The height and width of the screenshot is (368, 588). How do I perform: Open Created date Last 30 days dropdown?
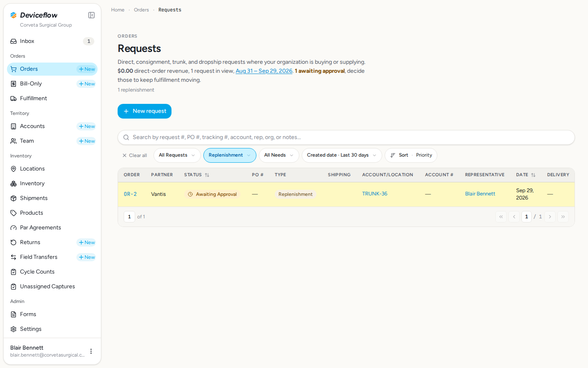pos(342,155)
